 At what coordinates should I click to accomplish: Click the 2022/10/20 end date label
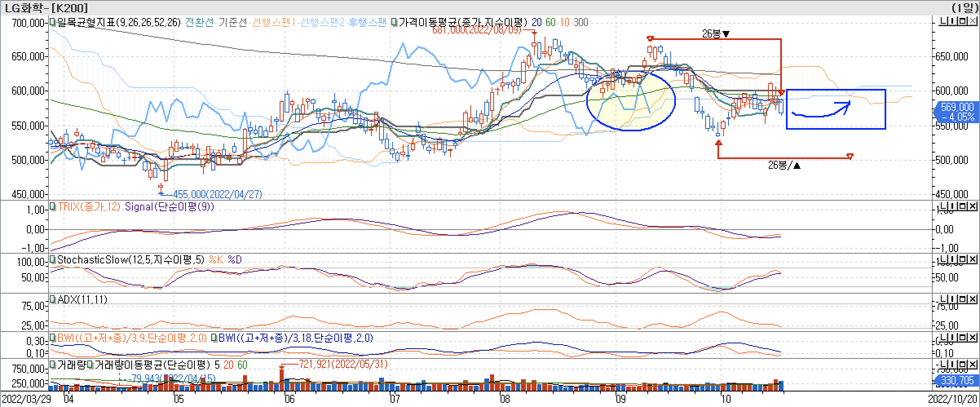(x=952, y=399)
